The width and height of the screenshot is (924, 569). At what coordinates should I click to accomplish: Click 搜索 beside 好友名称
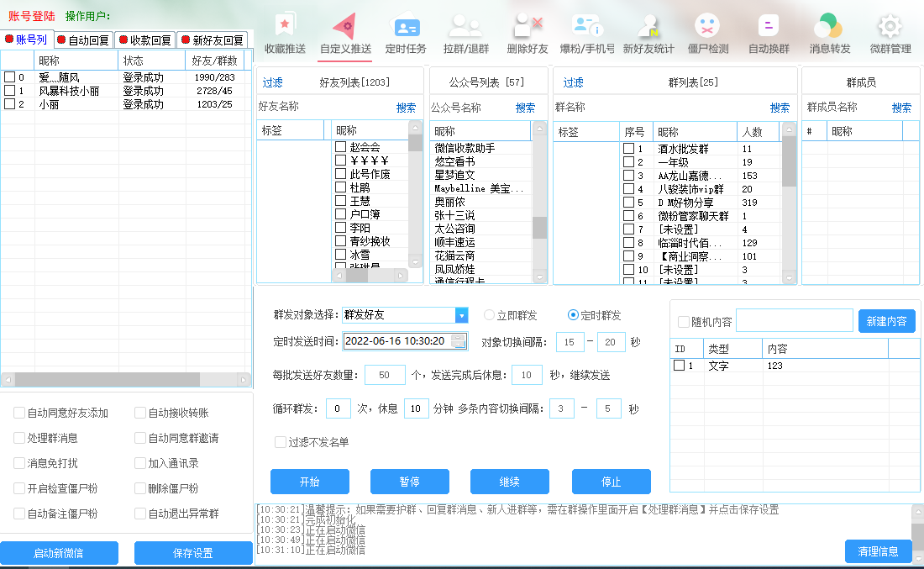(x=406, y=108)
